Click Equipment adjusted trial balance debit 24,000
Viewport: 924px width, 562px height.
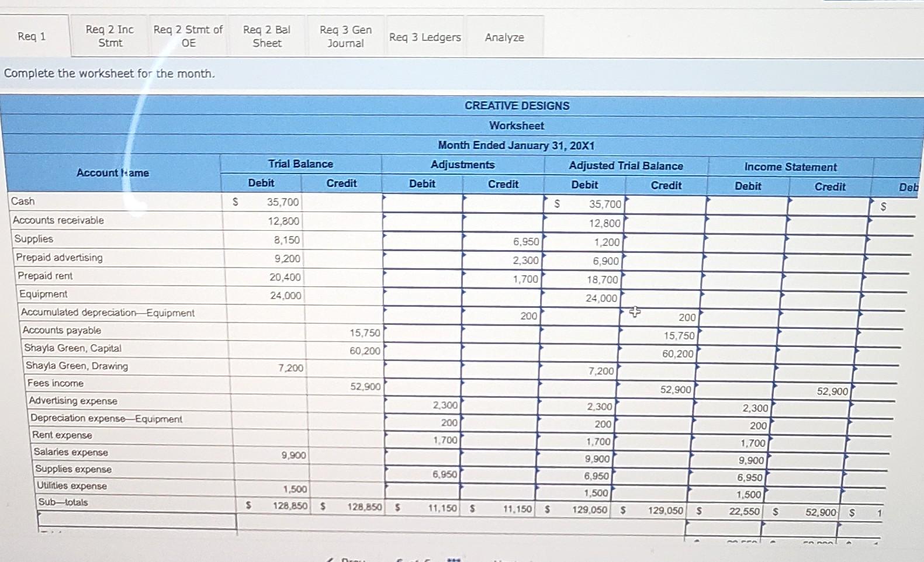pos(580,298)
